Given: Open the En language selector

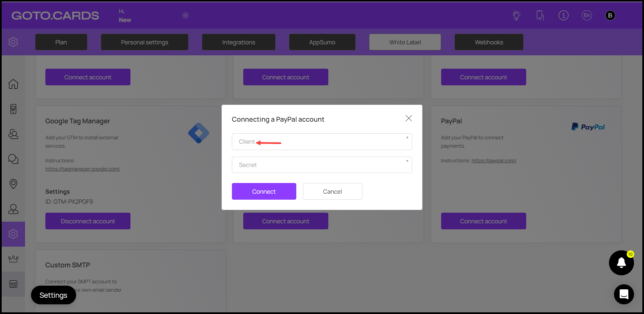Looking at the screenshot, I should click(x=587, y=15).
